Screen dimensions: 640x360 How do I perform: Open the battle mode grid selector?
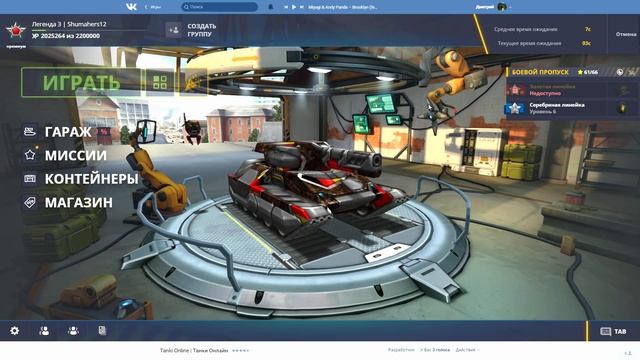(160, 82)
